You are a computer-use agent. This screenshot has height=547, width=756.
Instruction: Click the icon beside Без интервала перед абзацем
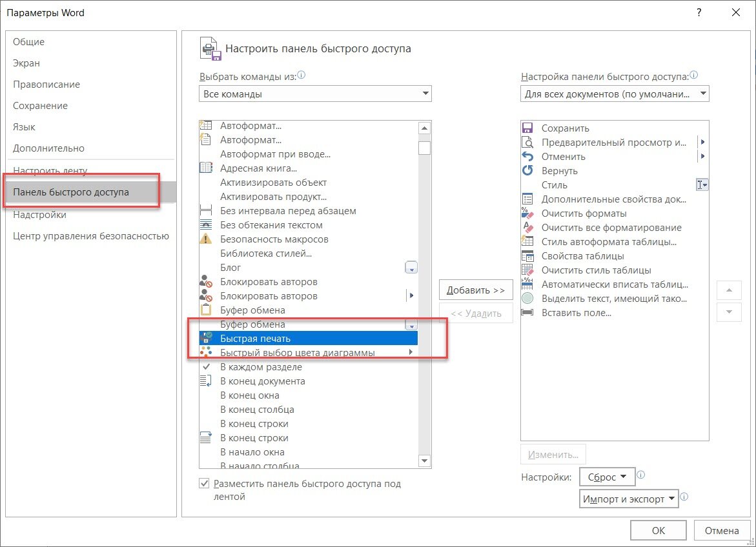(x=206, y=210)
